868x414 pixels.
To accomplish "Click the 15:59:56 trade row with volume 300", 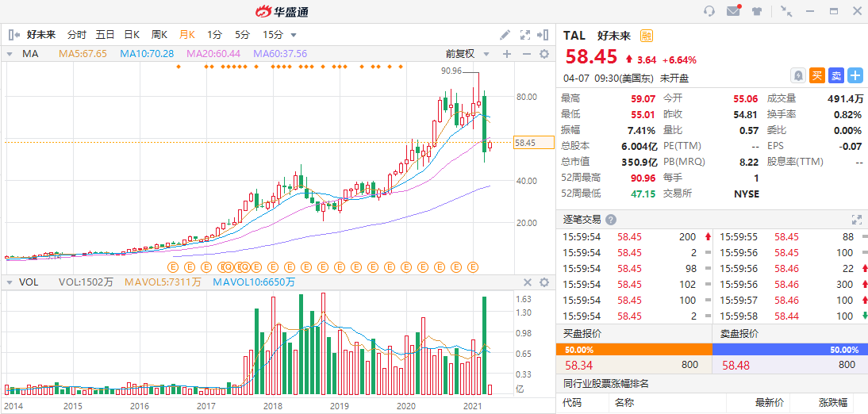I will coord(790,285).
